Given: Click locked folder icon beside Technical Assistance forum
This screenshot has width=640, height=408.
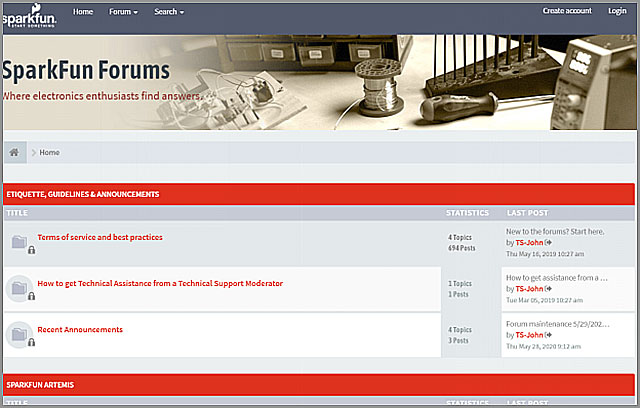Looking at the screenshot, I should click(x=22, y=290).
